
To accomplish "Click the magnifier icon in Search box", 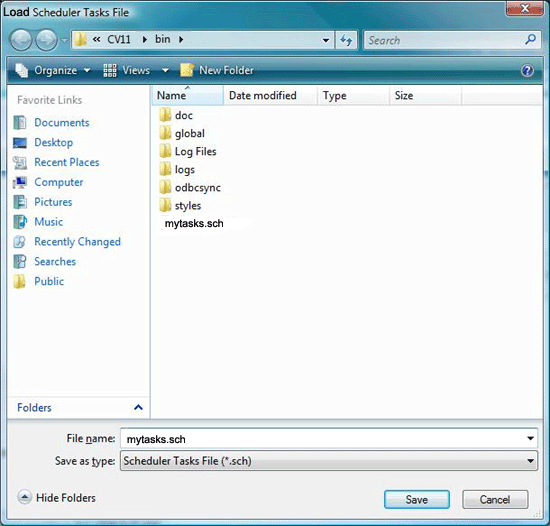I will [x=530, y=40].
